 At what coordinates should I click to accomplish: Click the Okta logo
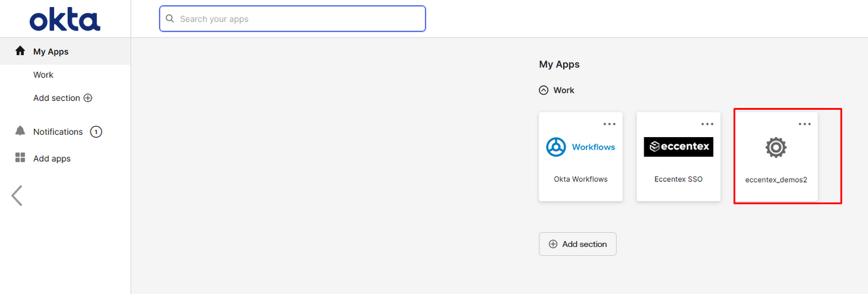click(65, 20)
